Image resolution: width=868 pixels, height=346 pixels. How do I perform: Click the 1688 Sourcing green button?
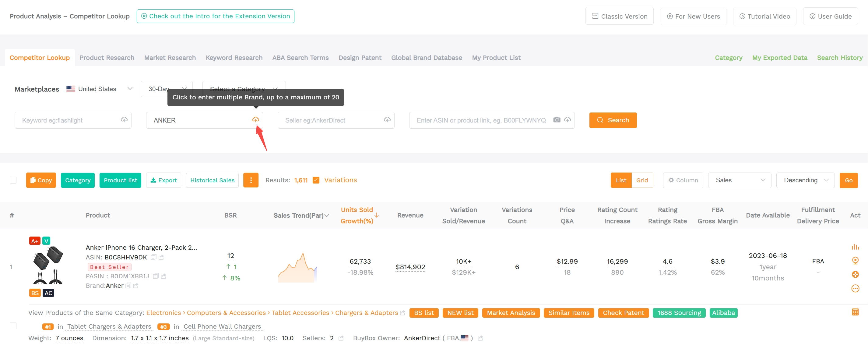pos(679,313)
